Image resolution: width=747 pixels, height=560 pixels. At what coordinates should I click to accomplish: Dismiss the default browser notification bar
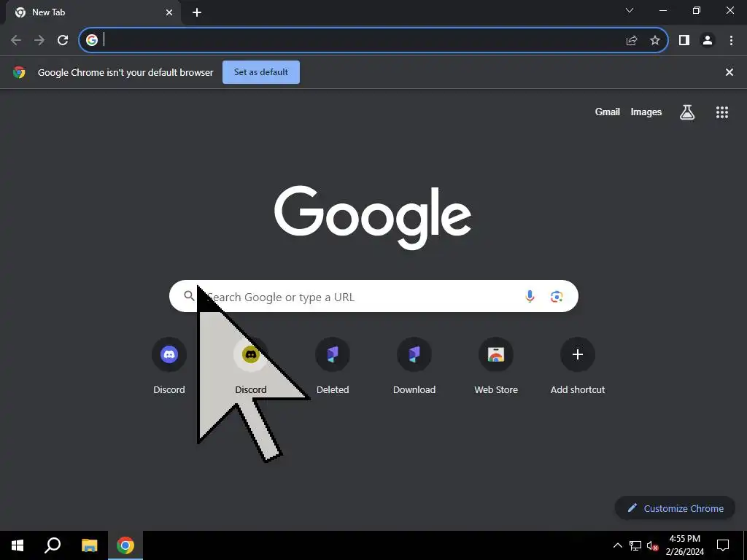tap(729, 72)
